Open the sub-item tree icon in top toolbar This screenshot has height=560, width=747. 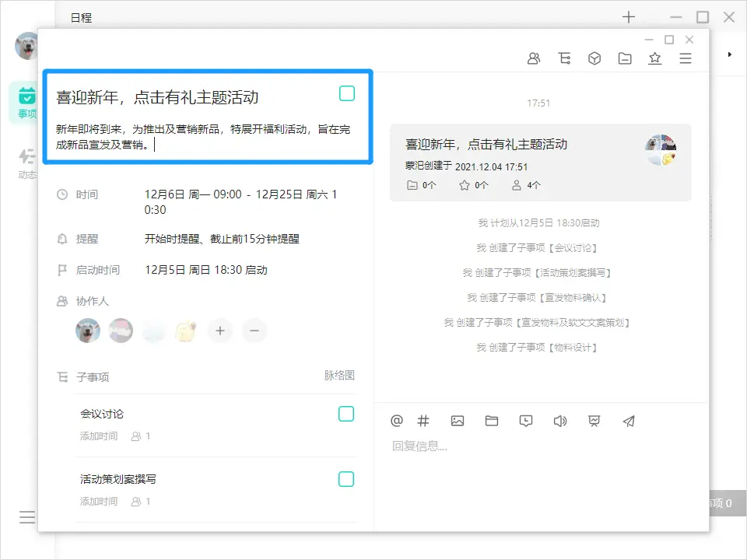pos(564,58)
